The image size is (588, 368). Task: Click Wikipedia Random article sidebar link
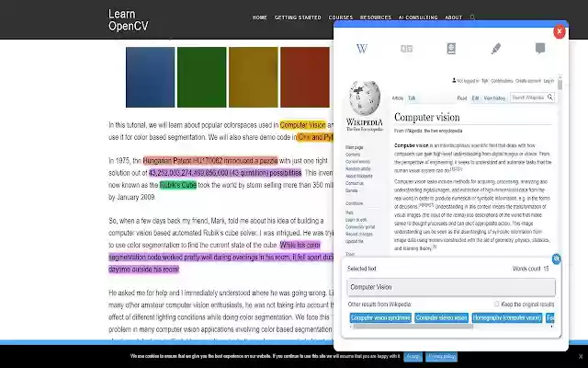click(357, 168)
